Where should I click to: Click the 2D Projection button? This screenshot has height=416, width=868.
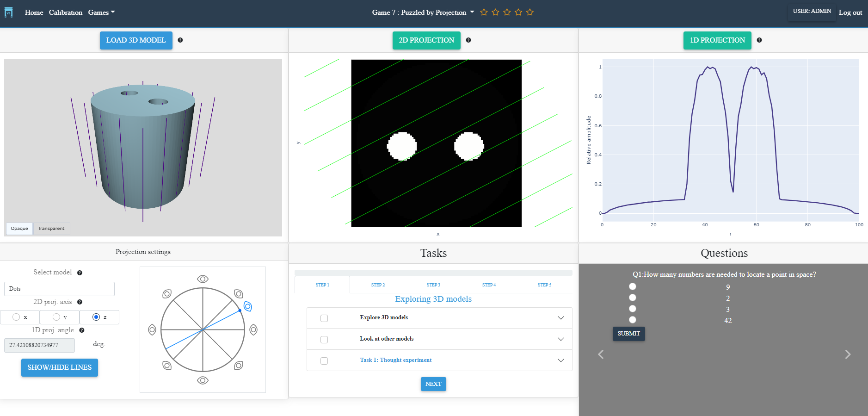tap(426, 40)
